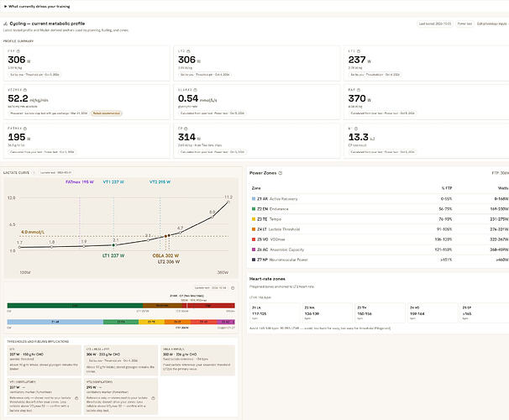Click light blue Z1 segment of zone bar
This screenshot has width=509, height=420.
point(55,322)
